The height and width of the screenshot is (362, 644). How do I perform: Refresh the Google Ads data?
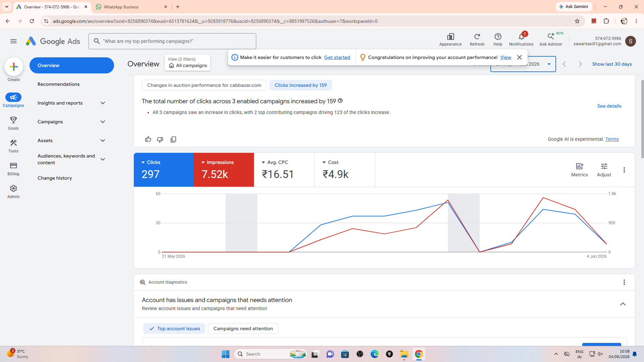point(477,40)
